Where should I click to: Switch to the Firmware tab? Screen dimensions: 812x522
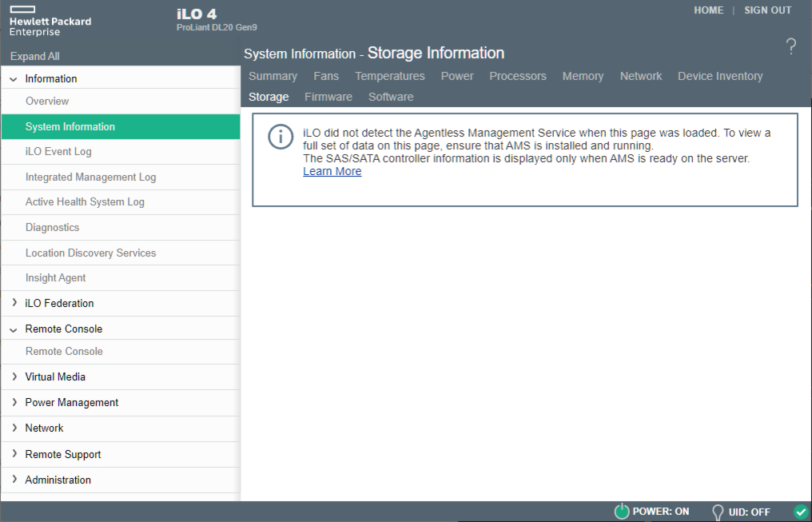coord(328,97)
